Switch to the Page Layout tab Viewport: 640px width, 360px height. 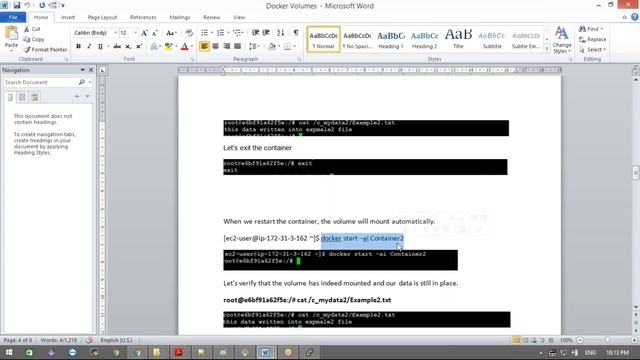pyautogui.click(x=102, y=18)
